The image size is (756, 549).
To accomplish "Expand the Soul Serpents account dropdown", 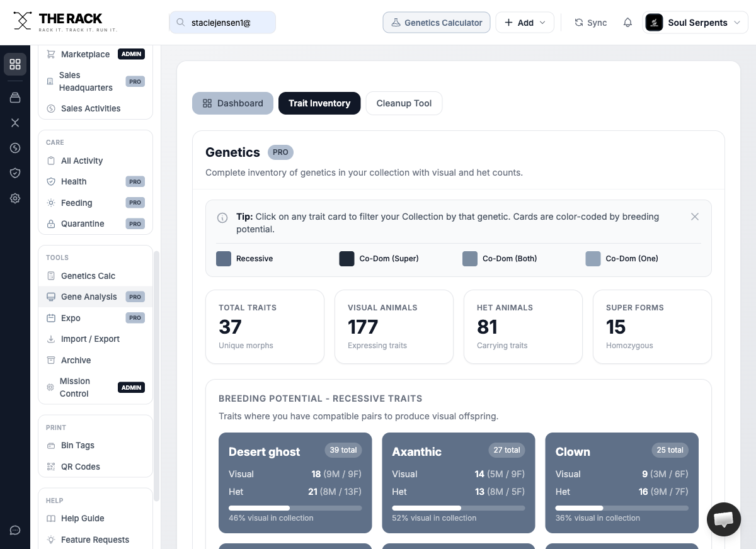I will click(695, 22).
